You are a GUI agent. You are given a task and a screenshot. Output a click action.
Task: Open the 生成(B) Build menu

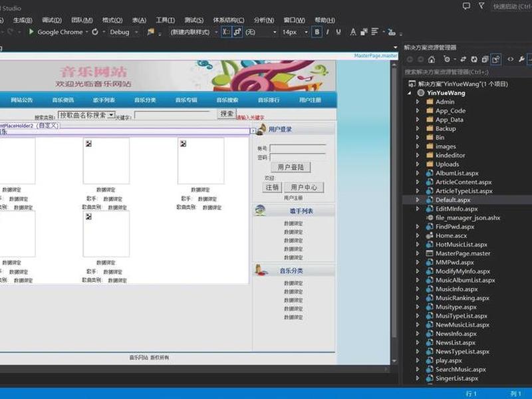tap(23, 20)
